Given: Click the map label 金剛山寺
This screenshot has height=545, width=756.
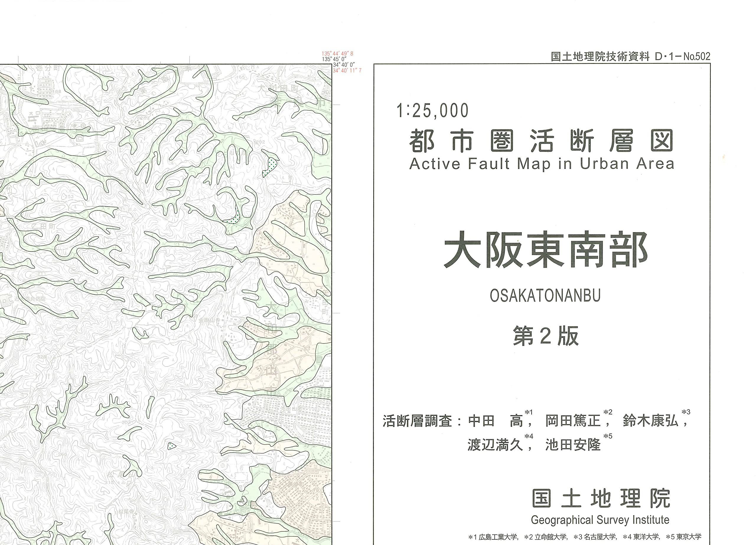Looking at the screenshot, I should click(210, 320).
